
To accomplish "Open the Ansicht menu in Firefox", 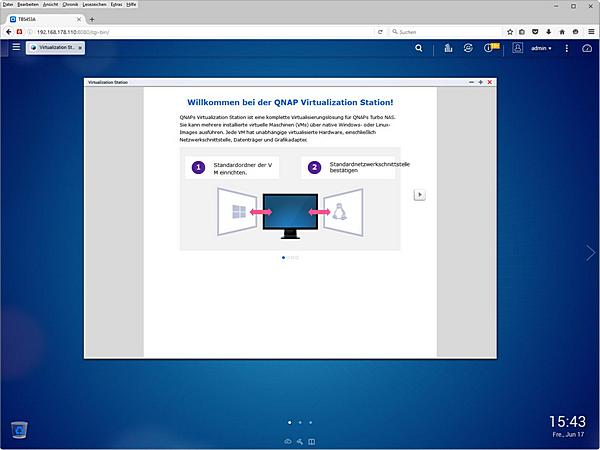I will point(51,4).
